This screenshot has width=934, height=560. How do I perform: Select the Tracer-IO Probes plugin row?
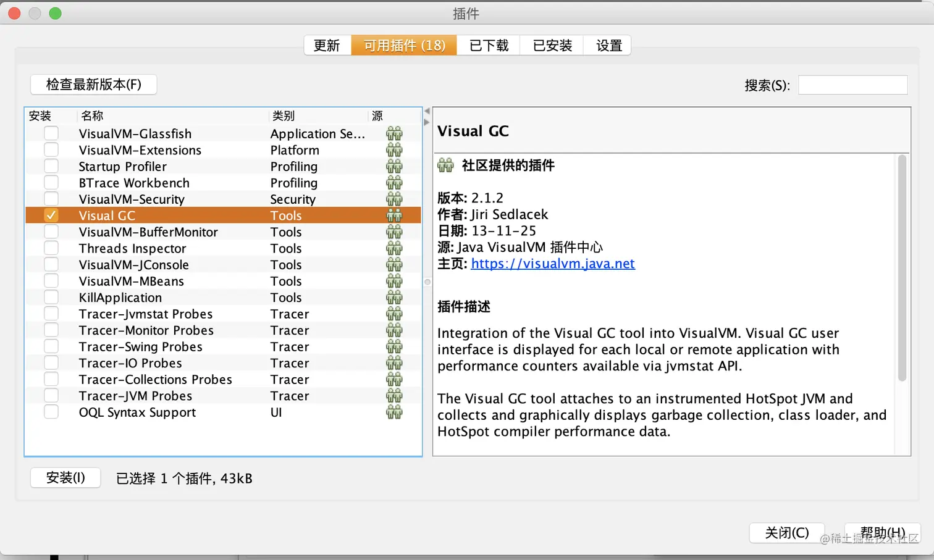pos(223,363)
